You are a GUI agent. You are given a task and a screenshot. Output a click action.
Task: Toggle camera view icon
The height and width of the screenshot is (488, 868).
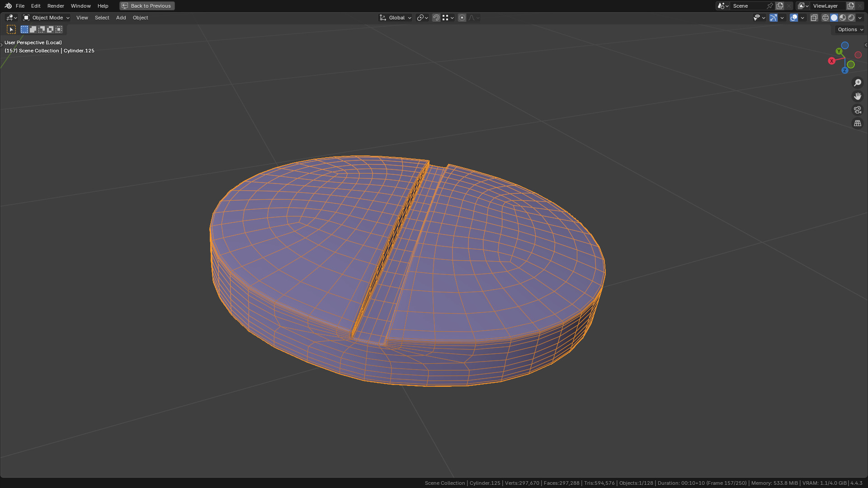point(857,110)
